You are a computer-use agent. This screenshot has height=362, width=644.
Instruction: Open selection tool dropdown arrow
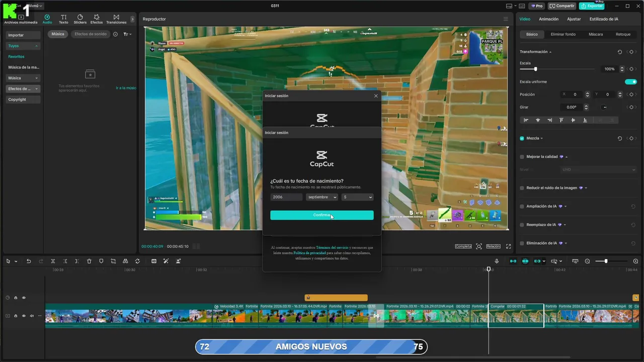click(x=16, y=261)
